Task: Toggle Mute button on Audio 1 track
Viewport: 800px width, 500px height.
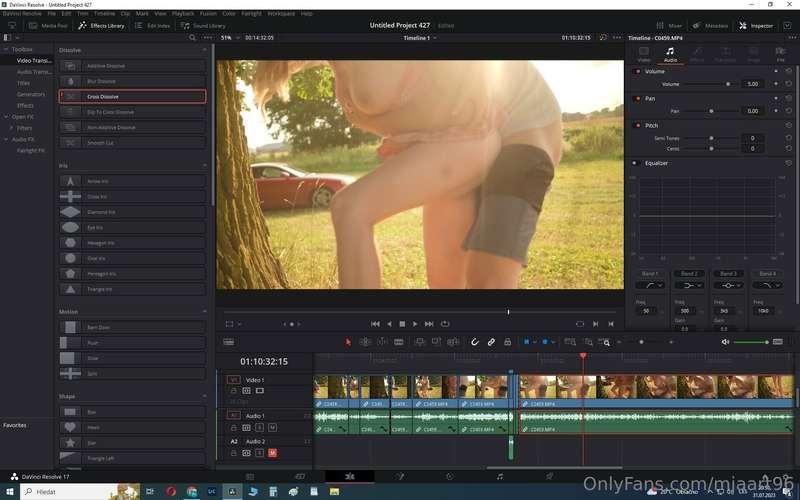Action: 272,428
